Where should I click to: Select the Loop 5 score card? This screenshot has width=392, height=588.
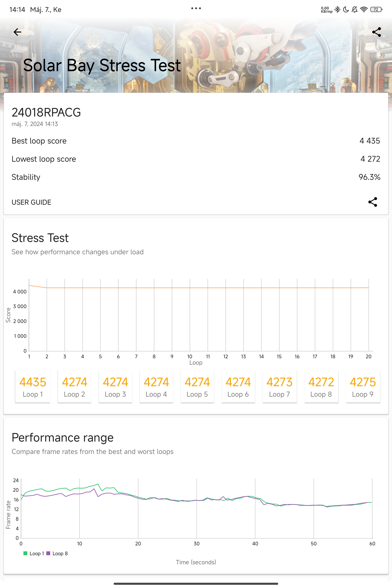pyautogui.click(x=197, y=386)
